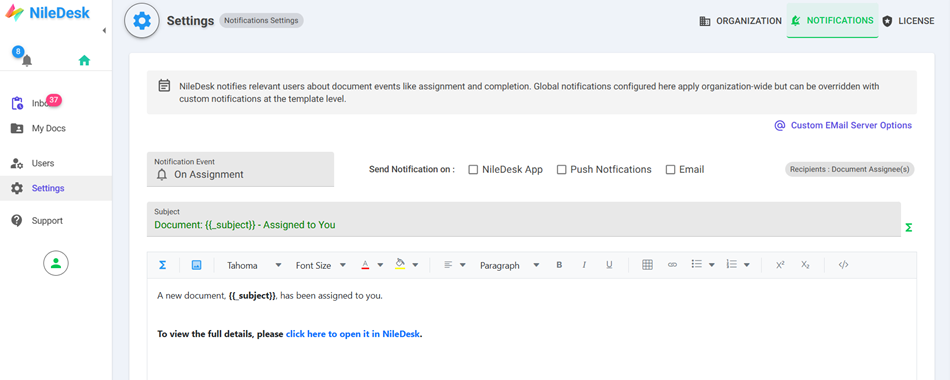
Task: Click into the Subject field
Action: 523,219
